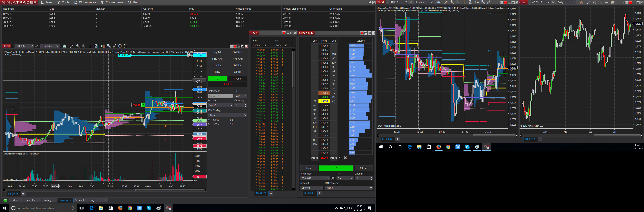The height and width of the screenshot is (212, 644).
Task: Zoom in on the 15 Minute chart
Action: [x=78, y=46]
